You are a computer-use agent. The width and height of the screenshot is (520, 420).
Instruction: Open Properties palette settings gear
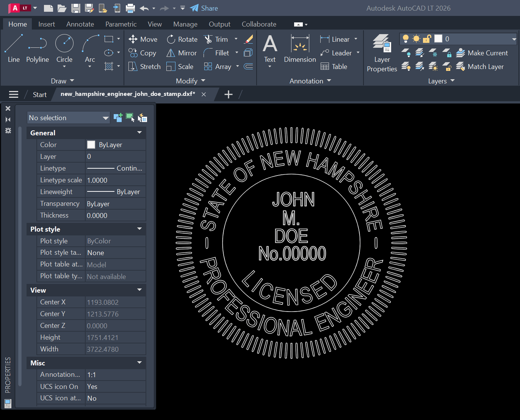8,130
